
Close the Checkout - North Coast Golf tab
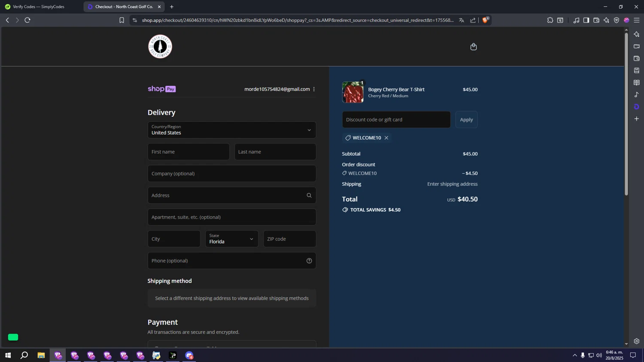[x=159, y=7]
